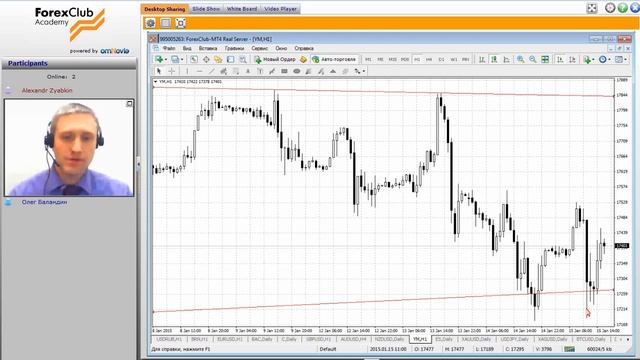Switch chart to candlesticks mode
Screen dimensions: 640x360
point(494,60)
